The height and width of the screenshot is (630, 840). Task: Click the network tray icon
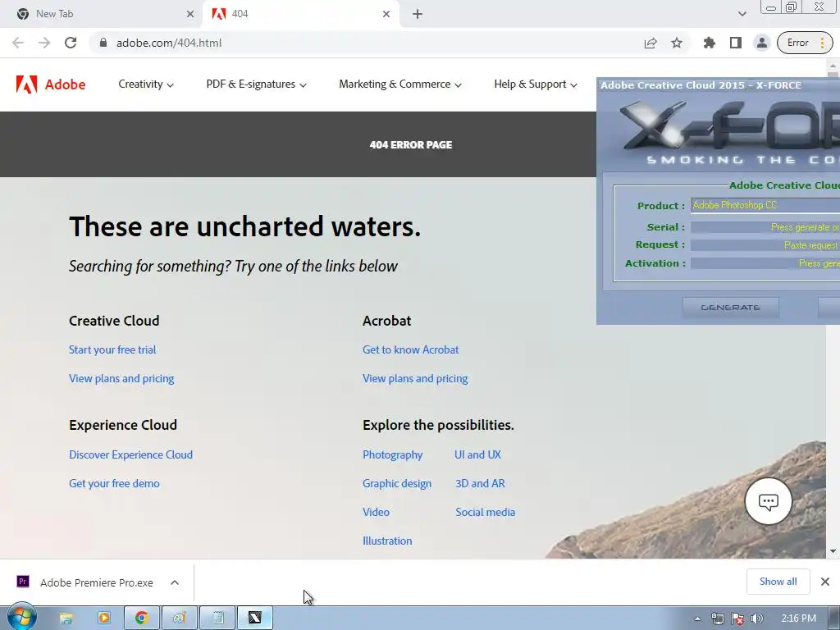tap(717, 619)
